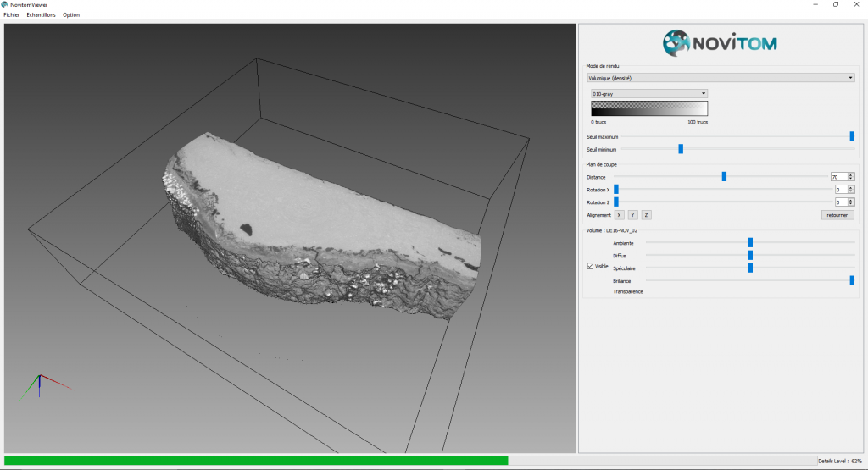Expand the 010-gray colormap dropdown
The image size is (868, 470).
(x=649, y=93)
